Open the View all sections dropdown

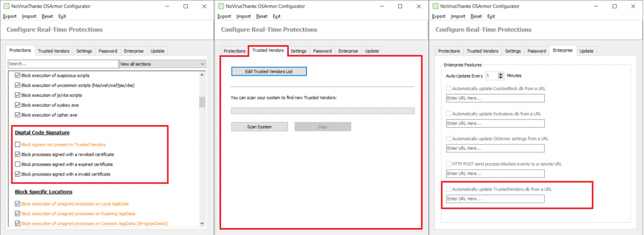pos(163,64)
